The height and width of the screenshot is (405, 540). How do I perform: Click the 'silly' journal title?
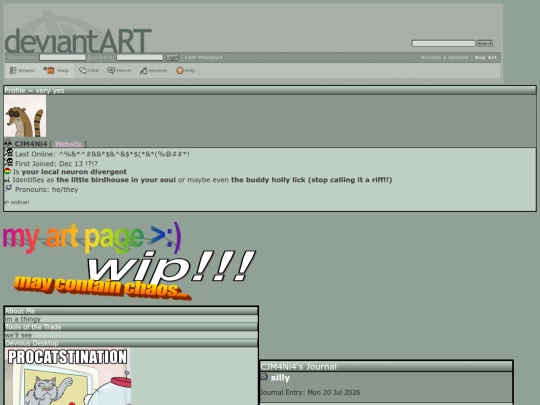[x=280, y=378]
